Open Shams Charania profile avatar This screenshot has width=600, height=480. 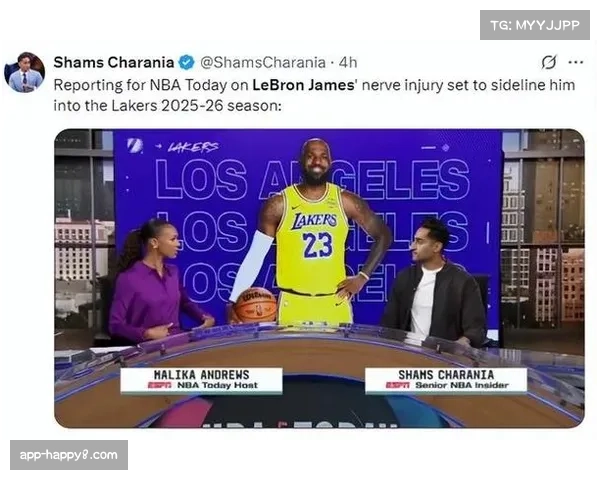(x=24, y=72)
